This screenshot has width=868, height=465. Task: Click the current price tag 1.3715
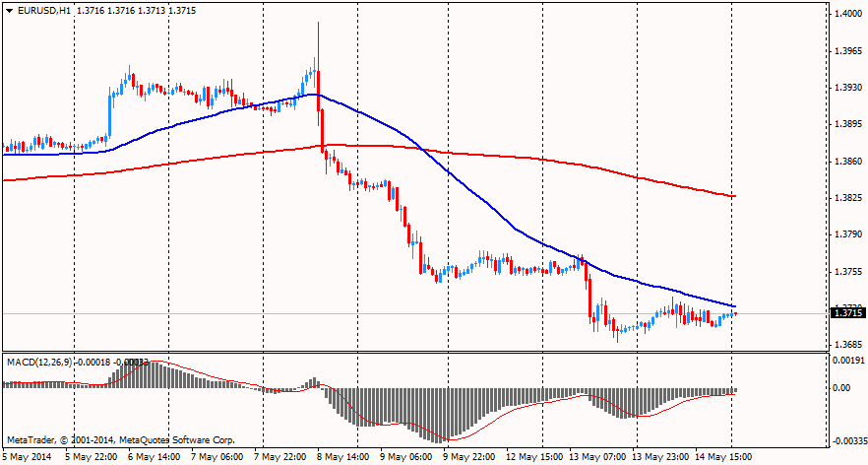click(846, 313)
